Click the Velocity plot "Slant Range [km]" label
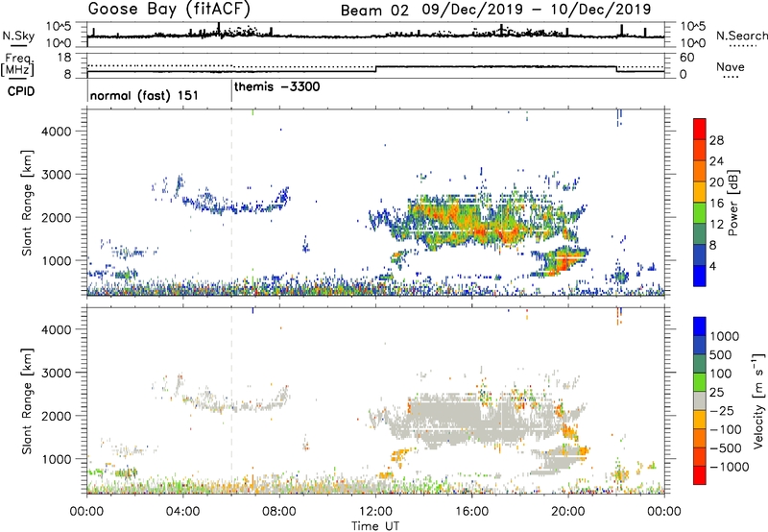The width and height of the screenshot is (768, 532). click(x=26, y=401)
